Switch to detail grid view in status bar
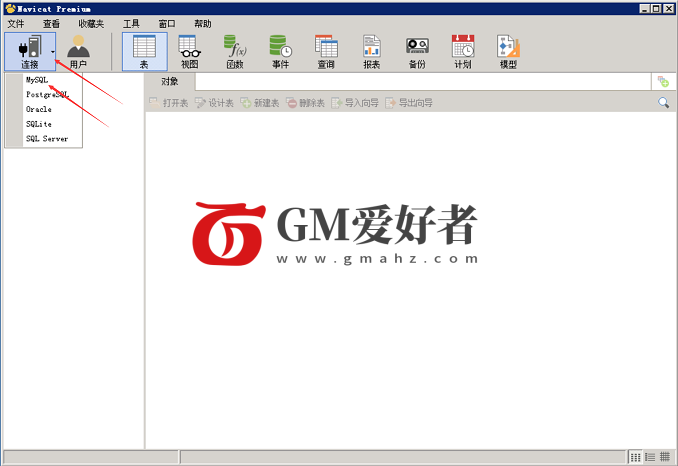Viewport: 678px width, 466px height. click(x=665, y=457)
